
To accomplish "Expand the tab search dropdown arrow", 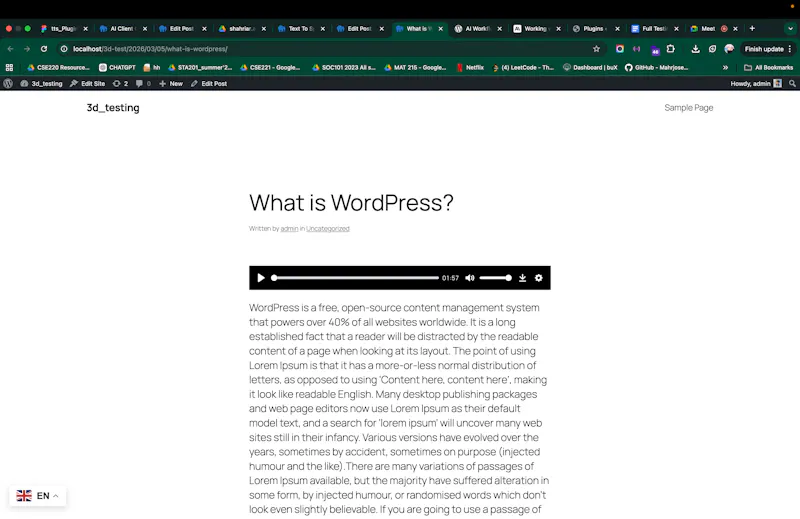I will click(x=790, y=29).
